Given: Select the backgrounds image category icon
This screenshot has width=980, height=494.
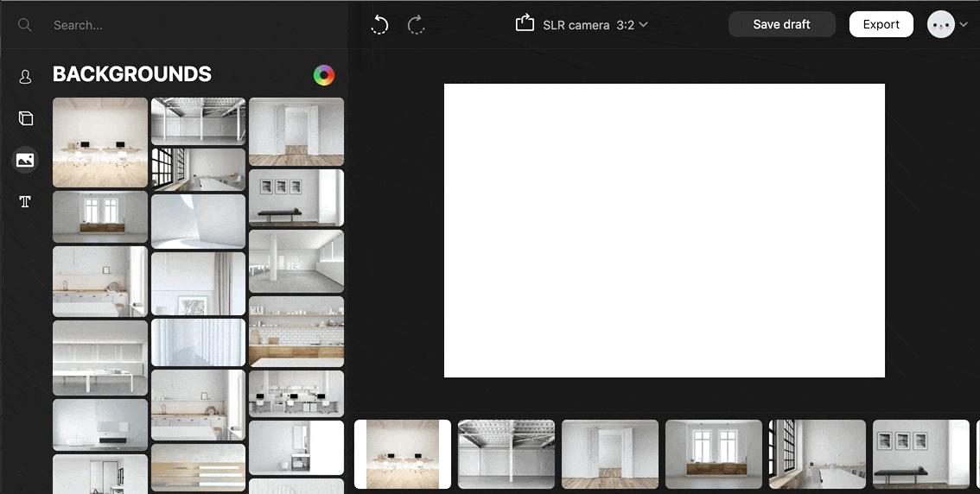Looking at the screenshot, I should [x=26, y=160].
